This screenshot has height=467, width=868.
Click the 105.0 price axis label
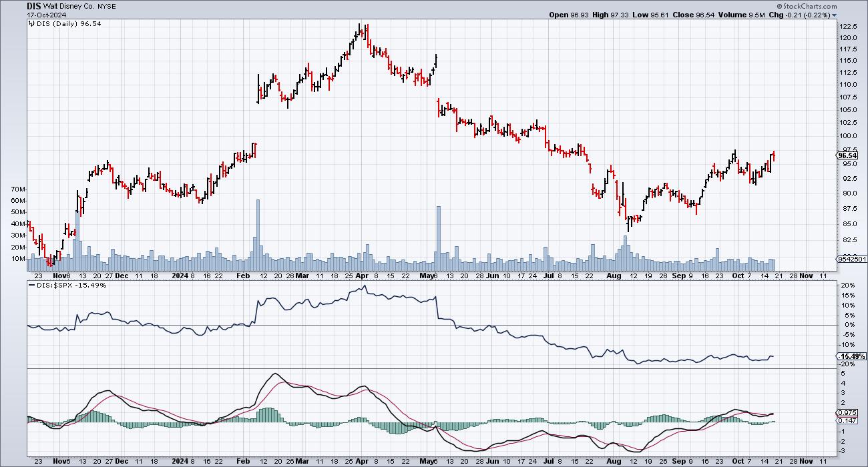849,109
